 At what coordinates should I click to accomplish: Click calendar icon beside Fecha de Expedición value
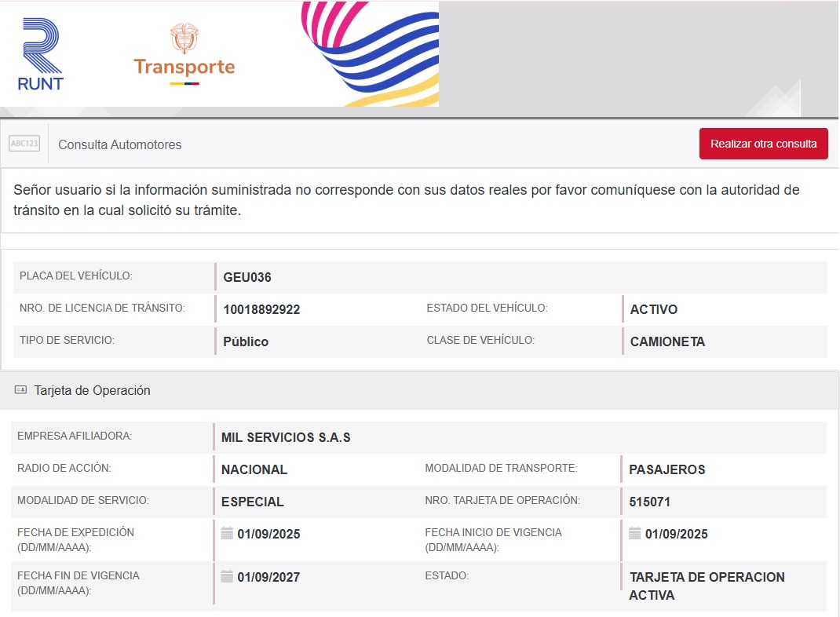coord(227,534)
